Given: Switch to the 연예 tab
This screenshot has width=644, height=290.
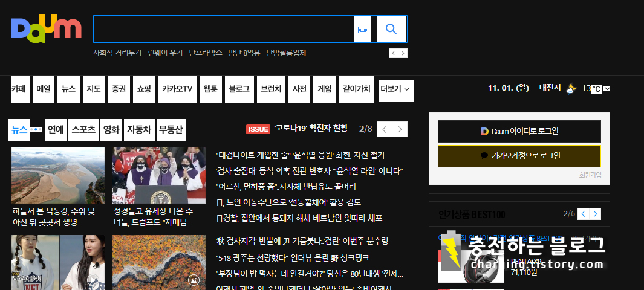Looking at the screenshot, I should click(56, 130).
